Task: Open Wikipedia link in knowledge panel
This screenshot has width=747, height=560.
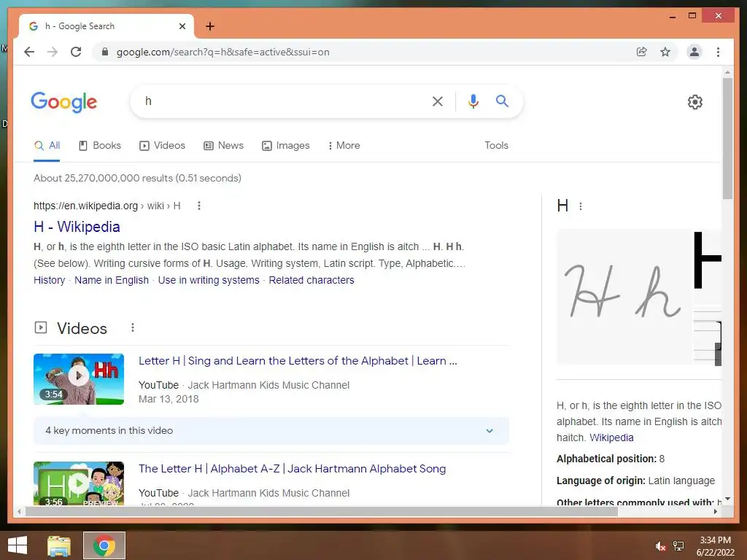Action: pyautogui.click(x=611, y=437)
